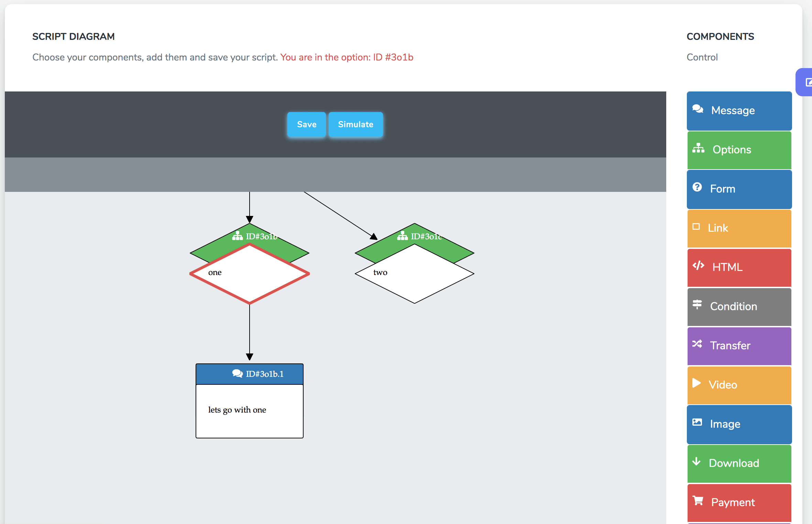This screenshot has width=812, height=524.
Task: Click the chat icon on node ID#3o1b.1
Action: (238, 373)
